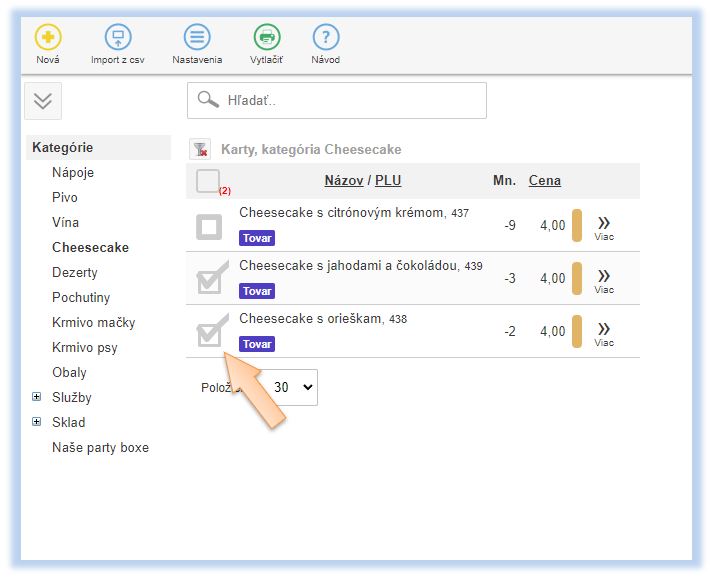
Task: Click color bar of Cheesecake s jahodami
Action: coord(577,278)
